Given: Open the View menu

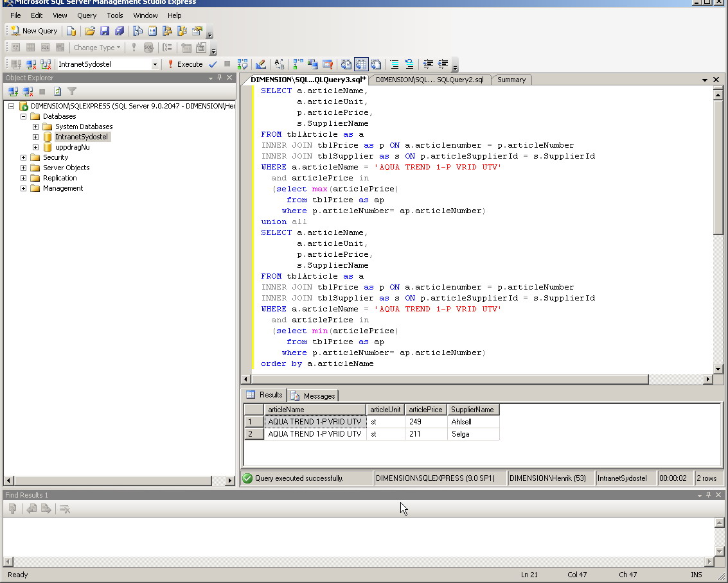Looking at the screenshot, I should click(x=60, y=15).
